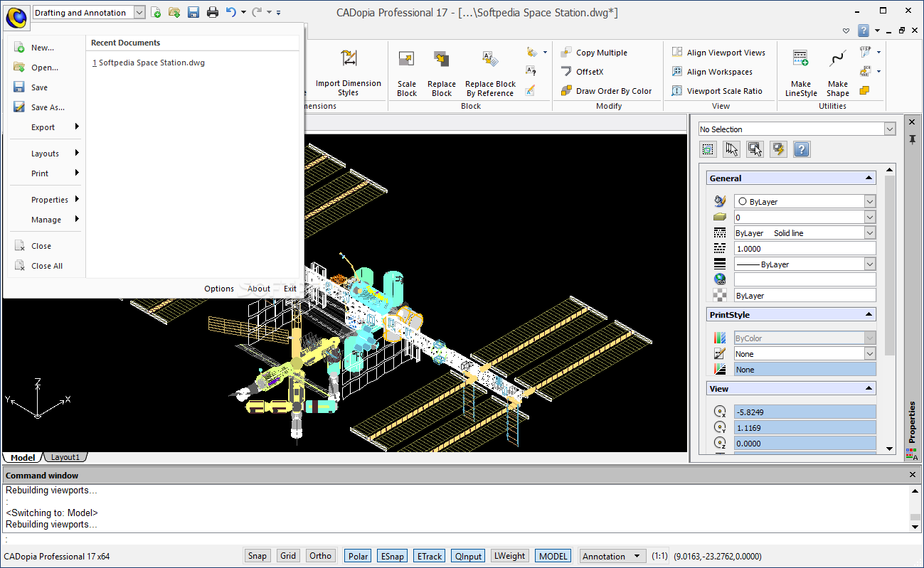Collapse the General properties section

[869, 178]
